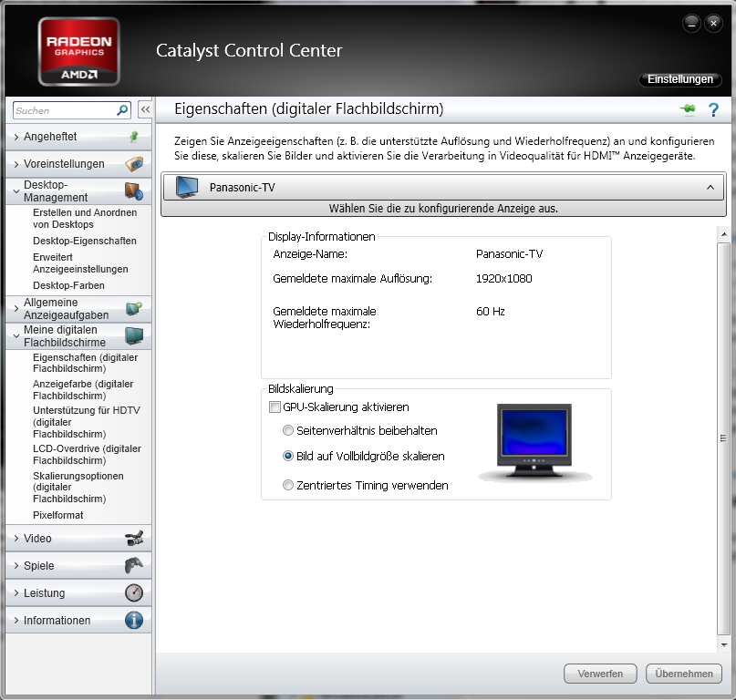736x700 pixels.
Task: Click the Voreinstellungen presets icon
Action: [x=134, y=164]
